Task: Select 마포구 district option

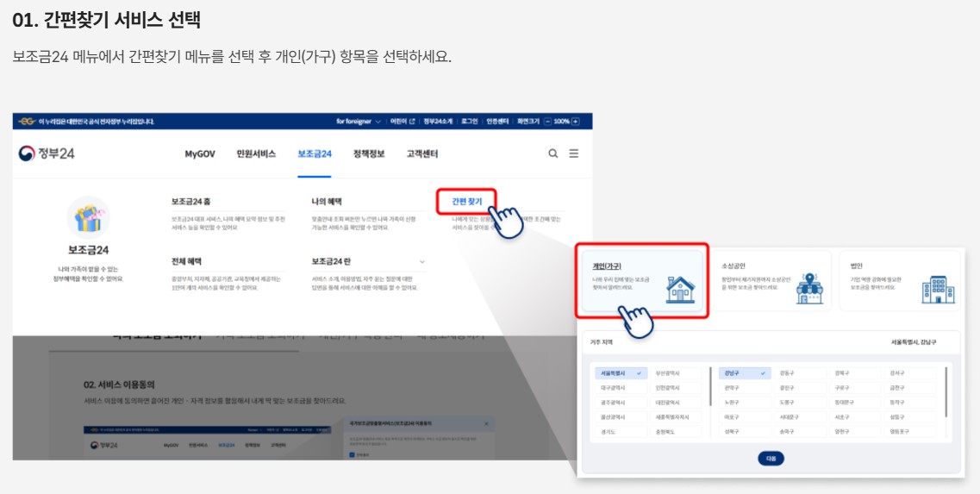Action: (x=745, y=417)
